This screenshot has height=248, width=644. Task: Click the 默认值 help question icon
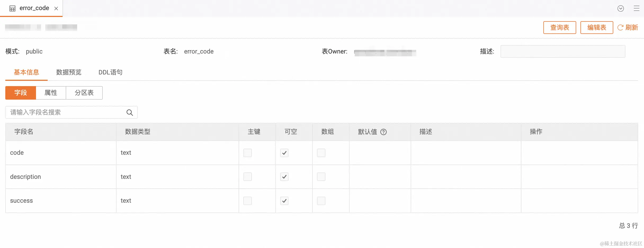tap(383, 132)
